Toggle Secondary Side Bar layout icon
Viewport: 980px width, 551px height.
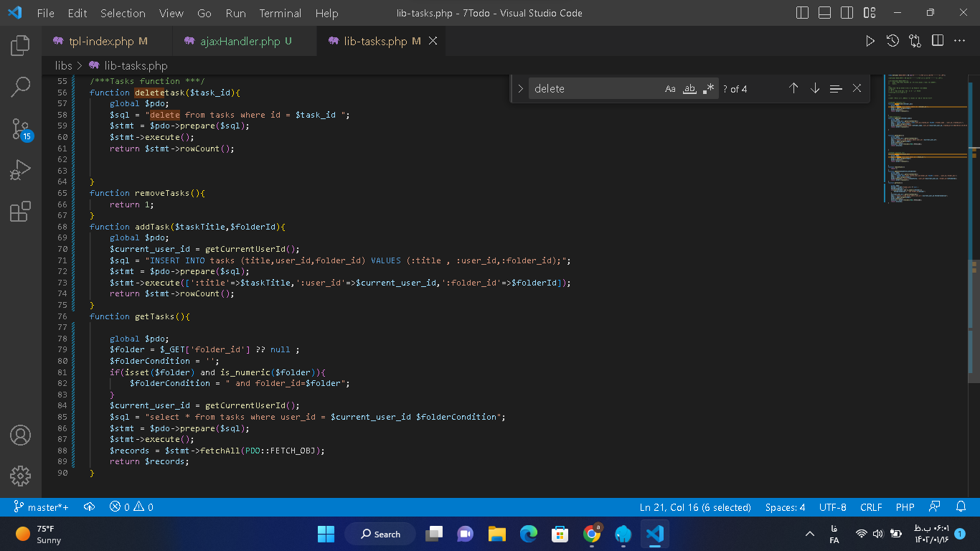tap(847, 13)
